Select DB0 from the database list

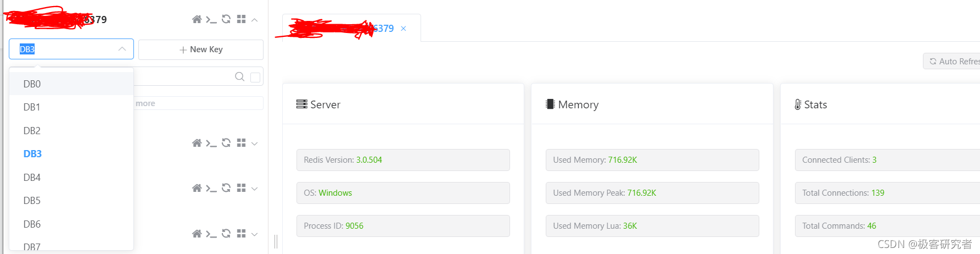[x=32, y=84]
